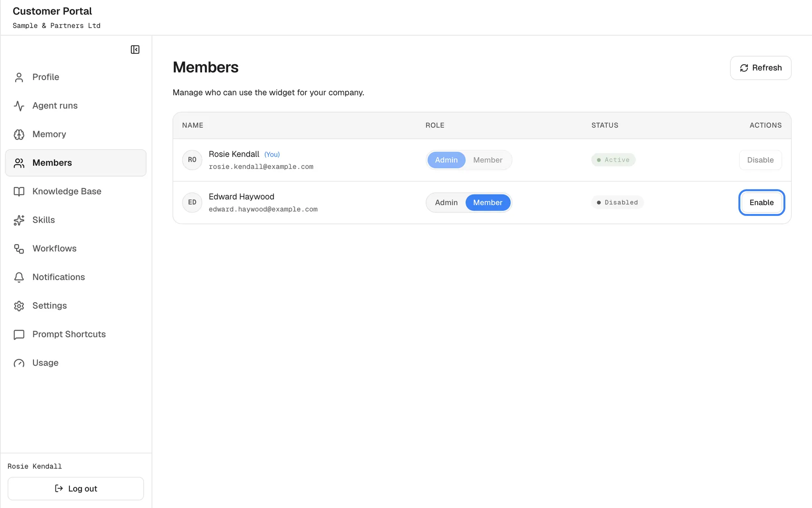Click the Skills sparkle icon

(19, 220)
